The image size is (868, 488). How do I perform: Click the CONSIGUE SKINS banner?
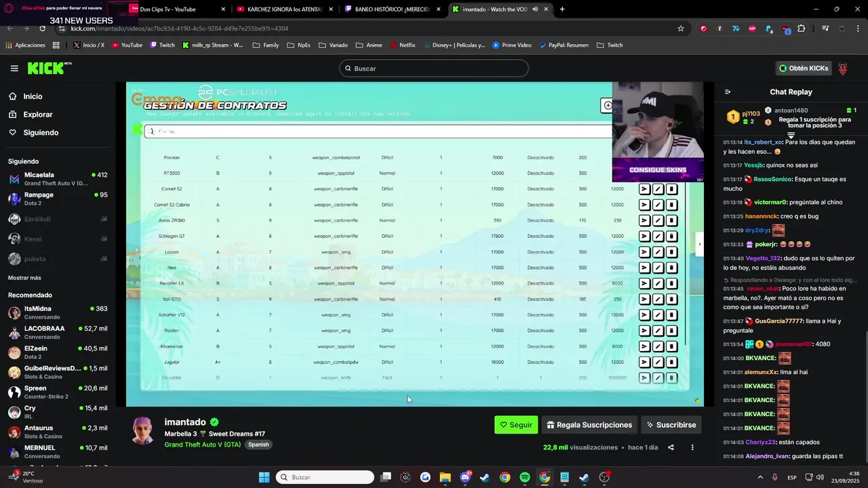click(657, 170)
